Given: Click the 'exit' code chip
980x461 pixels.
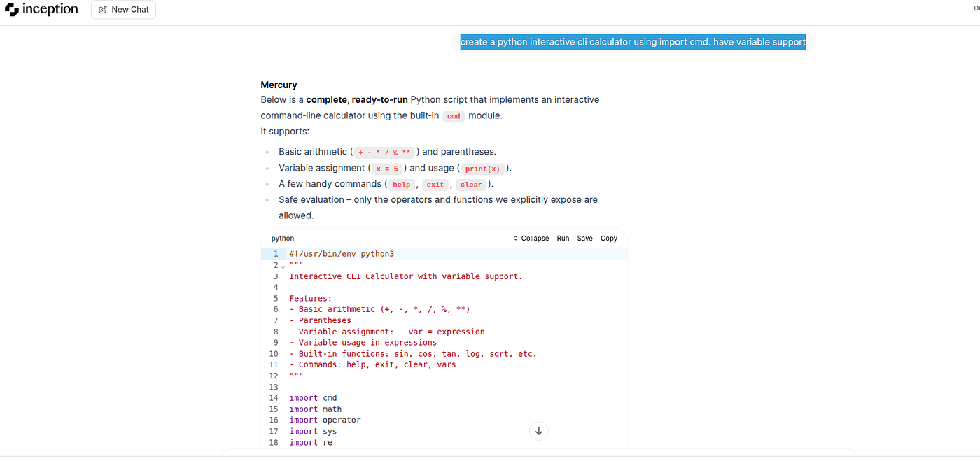Looking at the screenshot, I should [435, 185].
